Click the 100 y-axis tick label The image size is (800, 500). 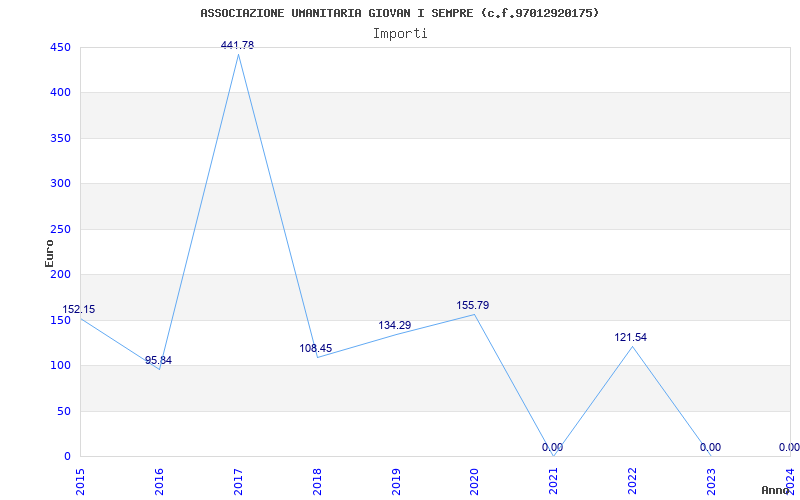pos(60,366)
